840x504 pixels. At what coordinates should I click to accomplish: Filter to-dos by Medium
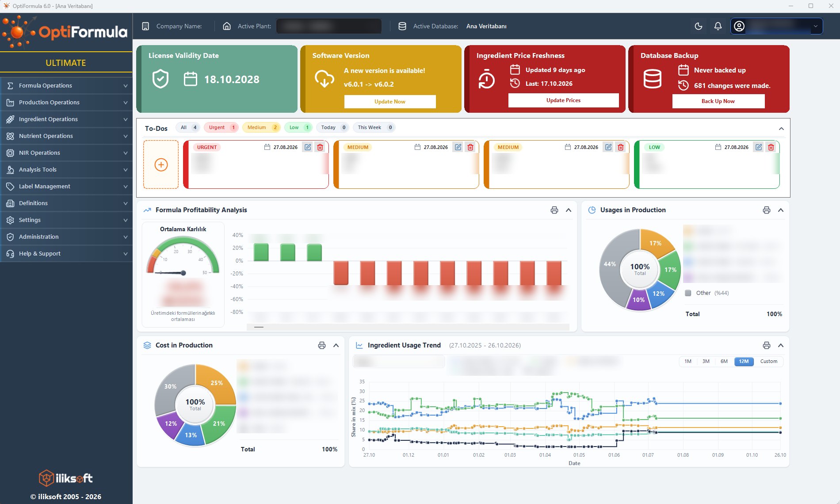click(x=261, y=127)
